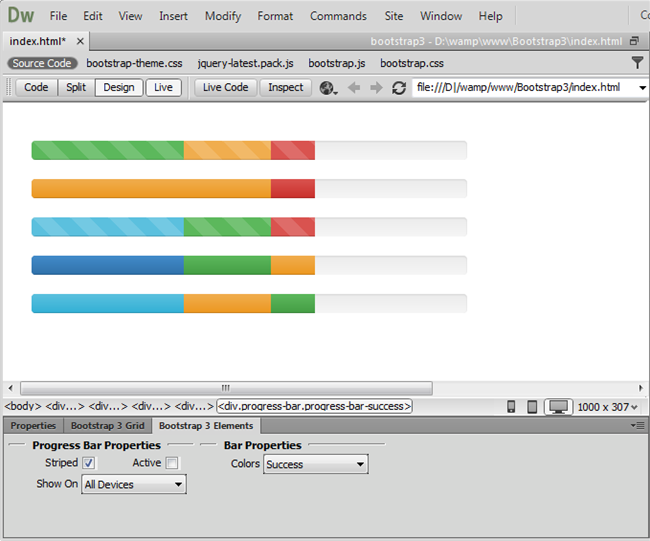Click toolbar drag grip handle
The width and height of the screenshot is (650, 541).
tap(9, 87)
